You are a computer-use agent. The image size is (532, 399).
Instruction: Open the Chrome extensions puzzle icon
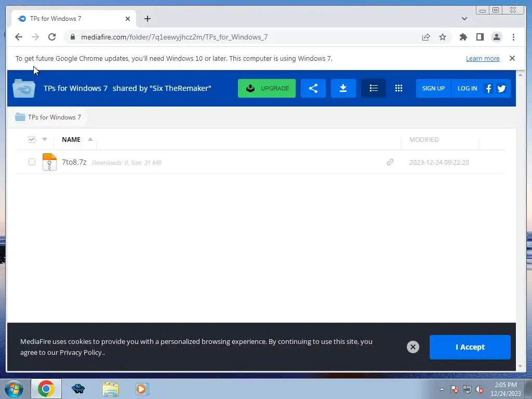click(x=463, y=37)
